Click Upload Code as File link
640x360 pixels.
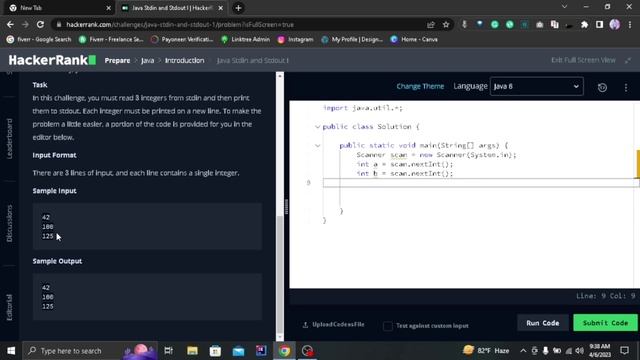[x=338, y=324]
